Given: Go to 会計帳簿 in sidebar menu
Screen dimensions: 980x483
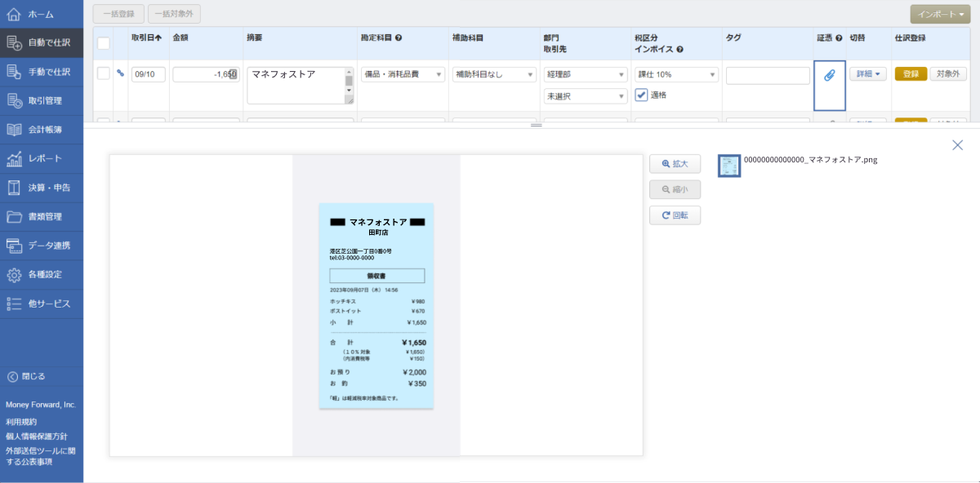Looking at the screenshot, I should point(42,130).
